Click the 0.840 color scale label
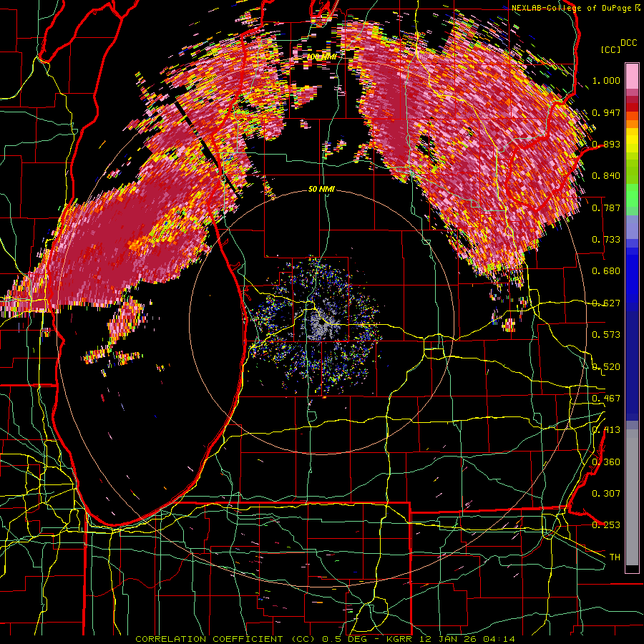This screenshot has height=644, width=644. tap(606, 176)
